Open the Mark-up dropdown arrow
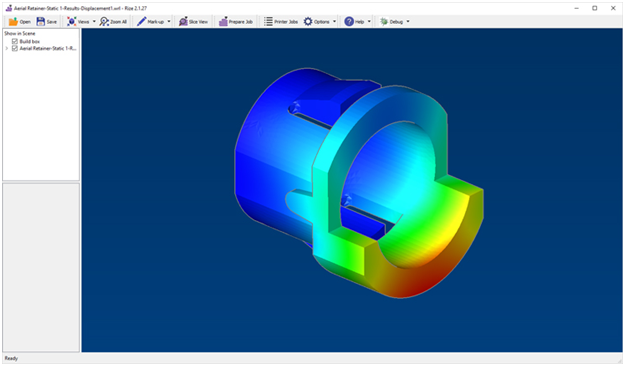Screen dimensions: 625x366 coord(169,22)
